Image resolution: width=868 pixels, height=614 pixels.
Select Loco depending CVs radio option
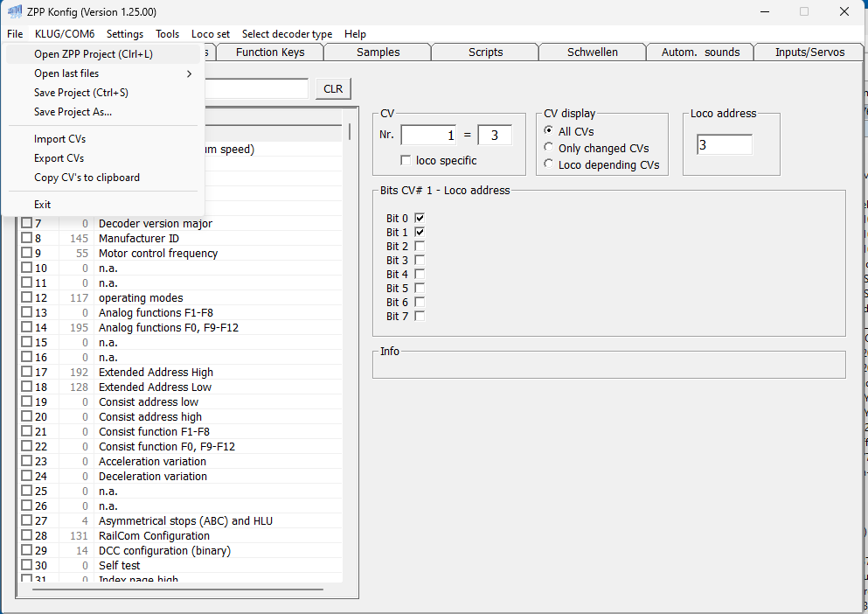pyautogui.click(x=549, y=164)
